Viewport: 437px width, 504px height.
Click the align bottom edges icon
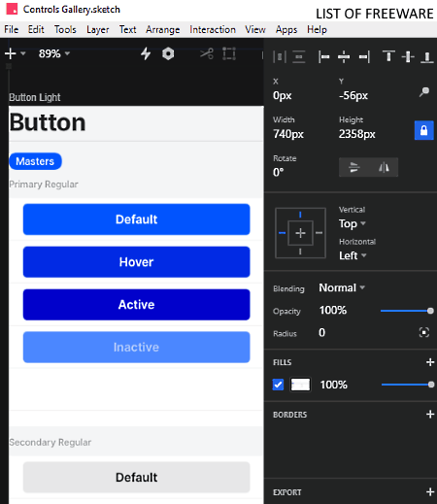point(427,57)
